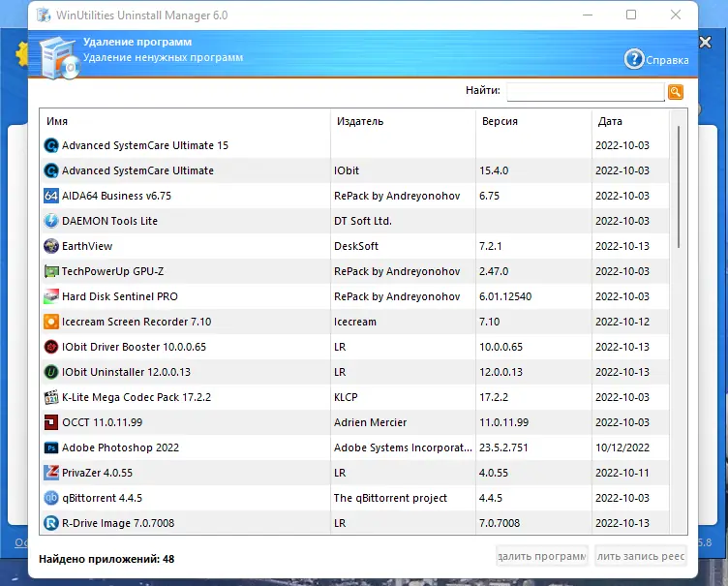Click IObit Uninstaller 12.0.0.13 name

126,372
